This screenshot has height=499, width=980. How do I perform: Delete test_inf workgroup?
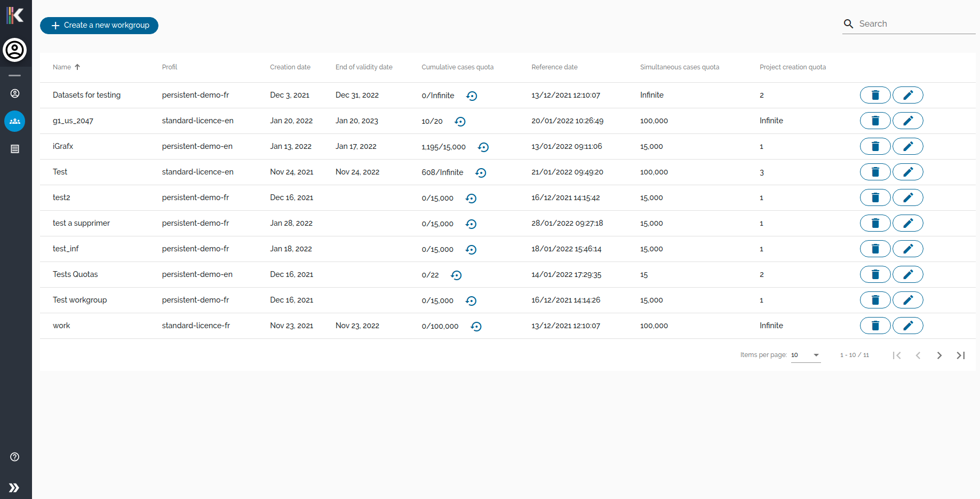click(875, 249)
